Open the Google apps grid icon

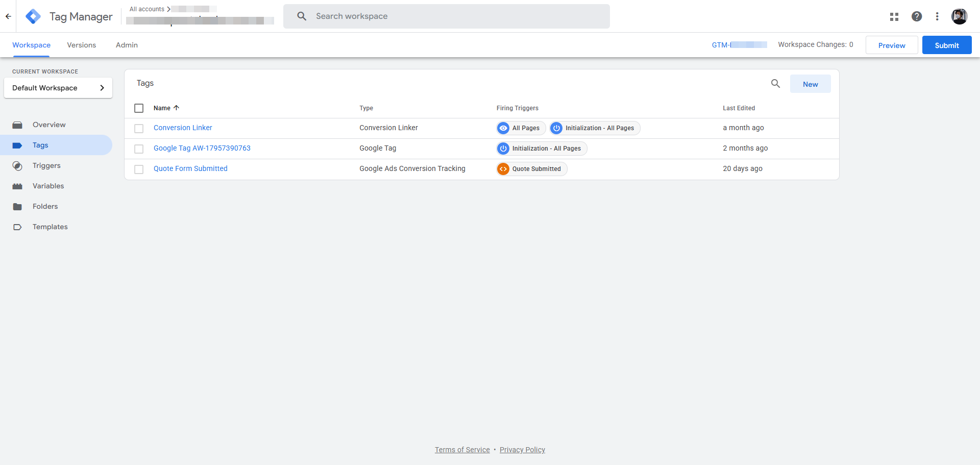tap(894, 16)
